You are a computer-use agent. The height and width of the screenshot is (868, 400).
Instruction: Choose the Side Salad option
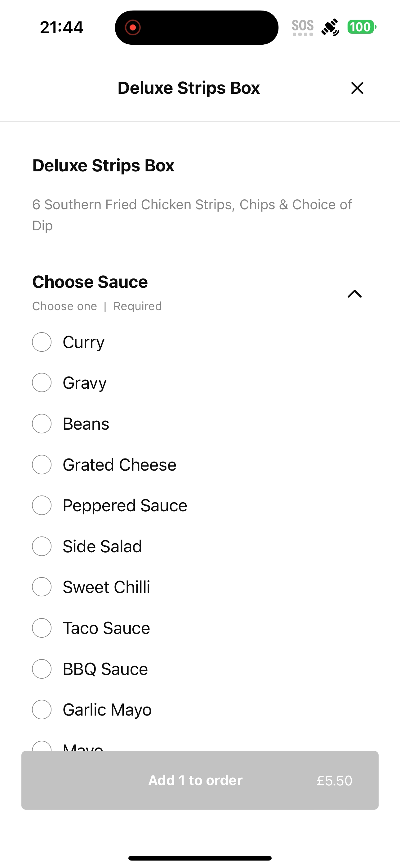[x=42, y=546]
